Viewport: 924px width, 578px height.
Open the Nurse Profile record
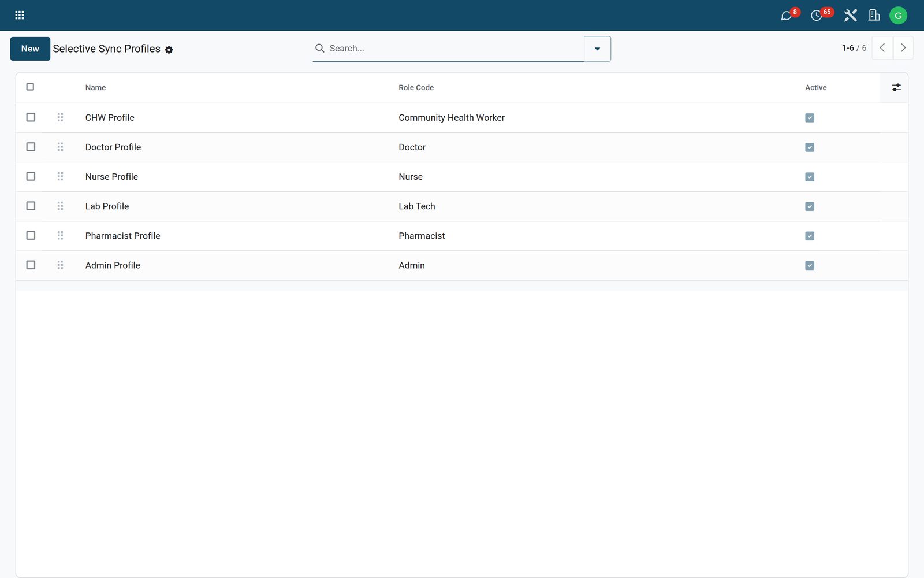(x=111, y=177)
